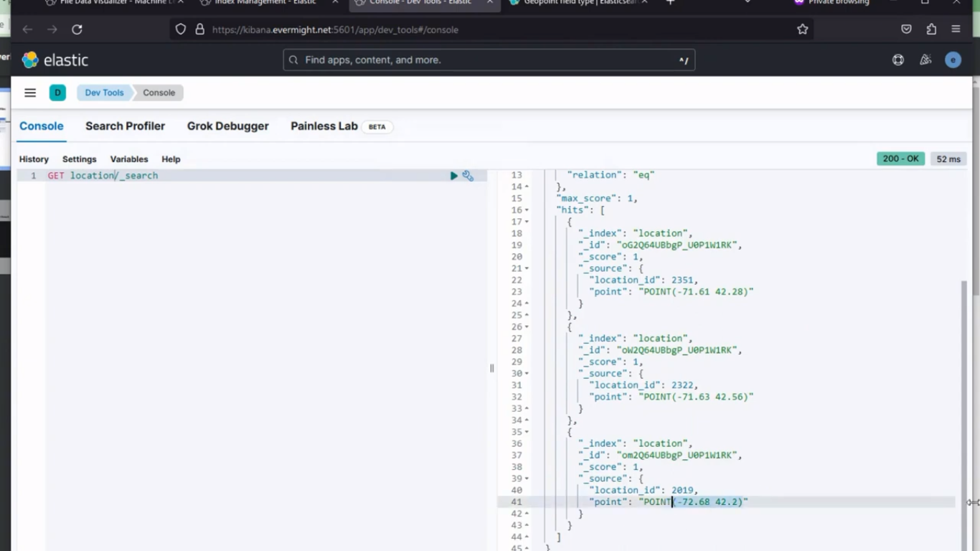Click the _id oG2Q64UBbgP_U0P1W1RK value
This screenshot has width=980, height=551.
(679, 245)
